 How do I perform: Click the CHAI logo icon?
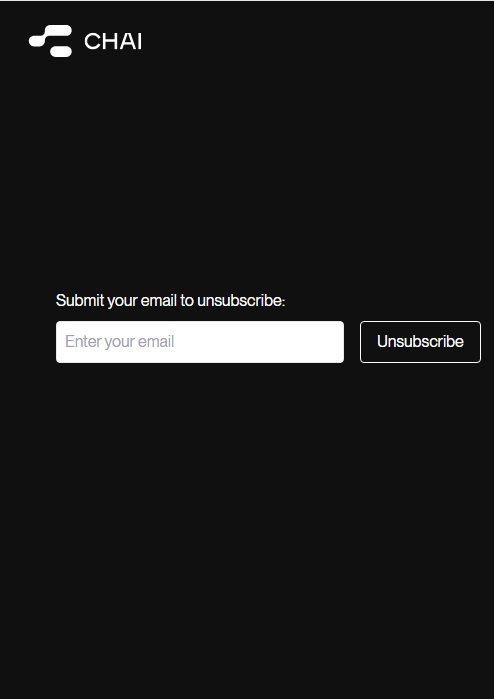point(50,41)
